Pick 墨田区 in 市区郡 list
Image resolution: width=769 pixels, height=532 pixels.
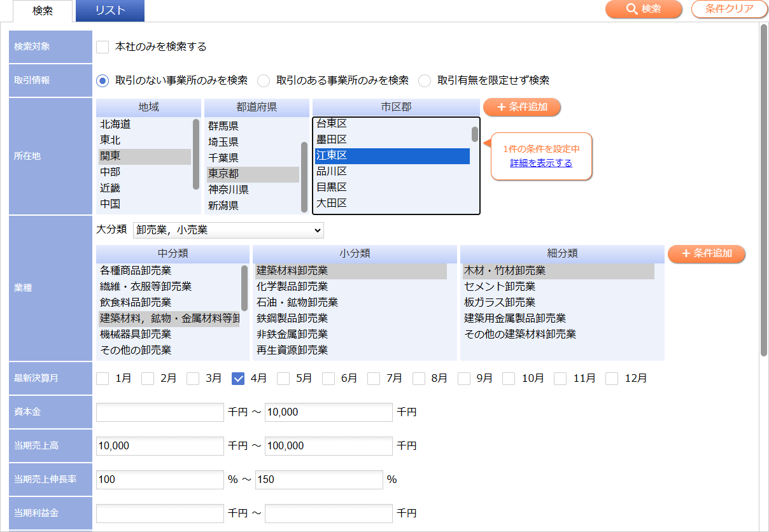coord(392,139)
